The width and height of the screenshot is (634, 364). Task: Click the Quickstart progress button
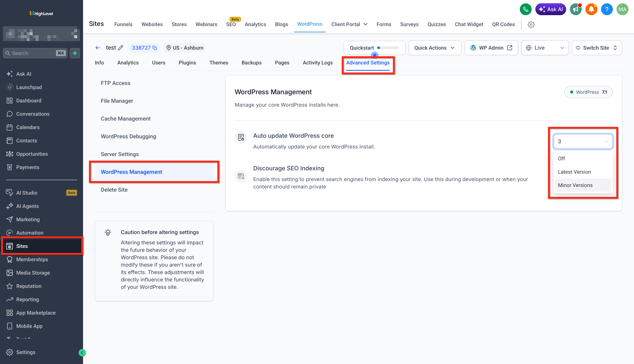[374, 48]
